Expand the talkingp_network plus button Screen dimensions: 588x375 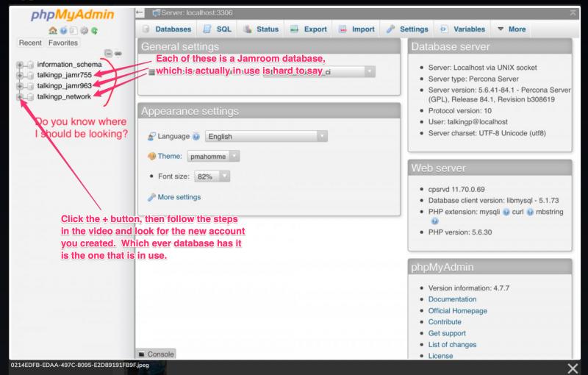[x=20, y=97]
